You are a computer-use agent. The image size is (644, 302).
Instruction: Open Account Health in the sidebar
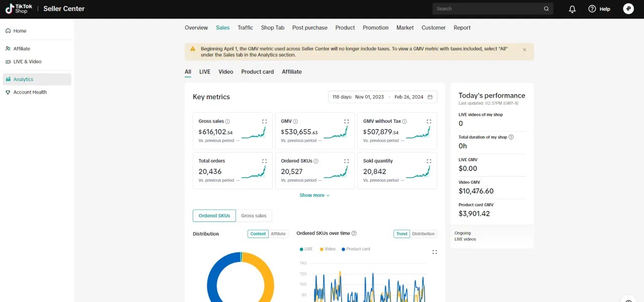click(x=30, y=92)
